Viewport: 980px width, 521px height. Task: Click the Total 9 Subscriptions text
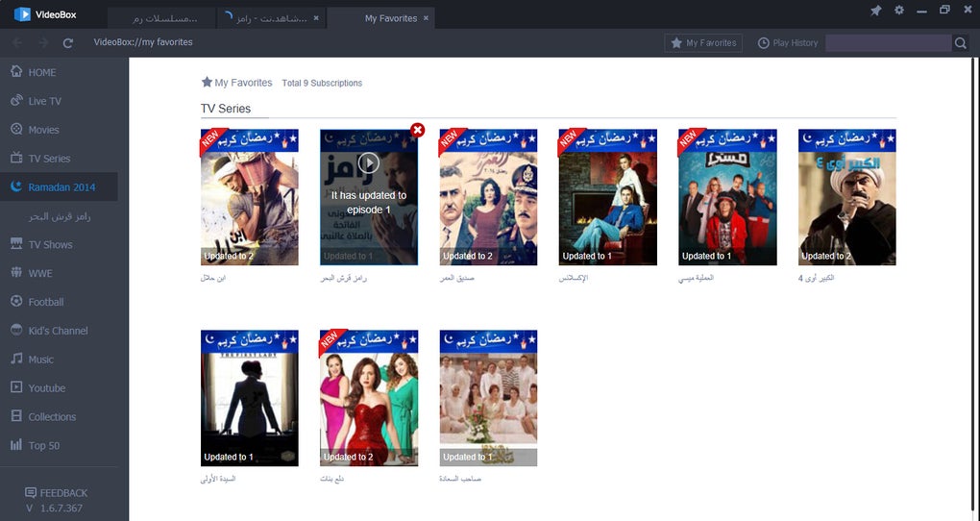[x=322, y=83]
